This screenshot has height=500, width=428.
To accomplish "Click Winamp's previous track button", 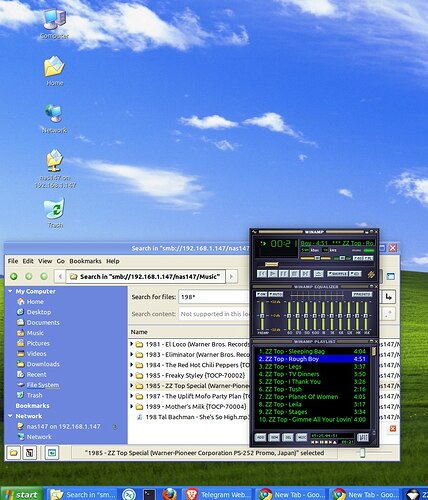I will coord(262,274).
